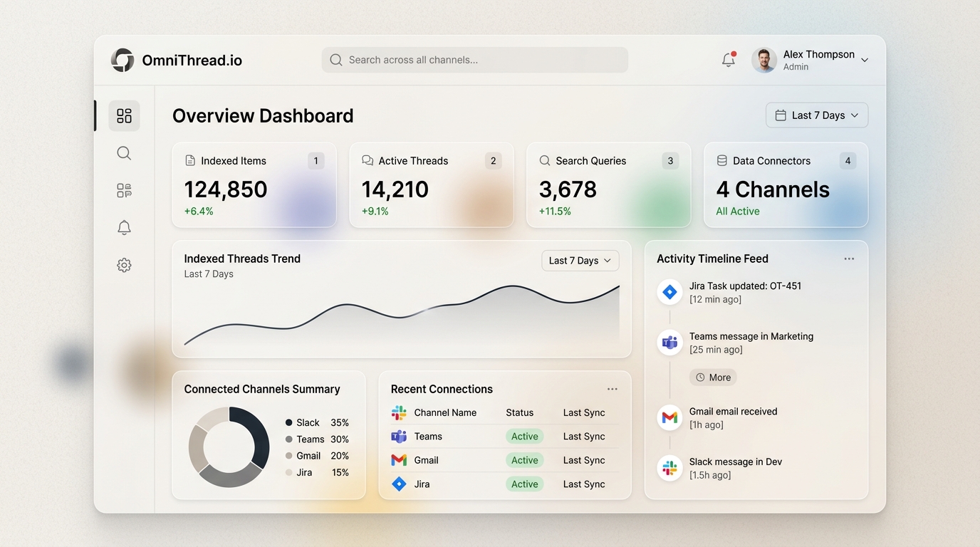
Task: Click the Gmail icon in Recent Connections table
Action: (x=399, y=460)
